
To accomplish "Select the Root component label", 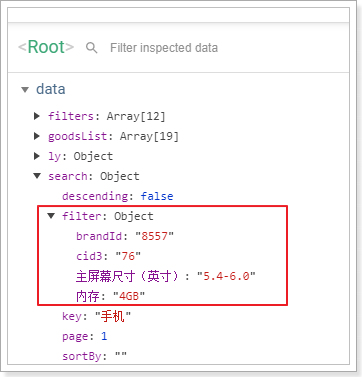I will (46, 47).
